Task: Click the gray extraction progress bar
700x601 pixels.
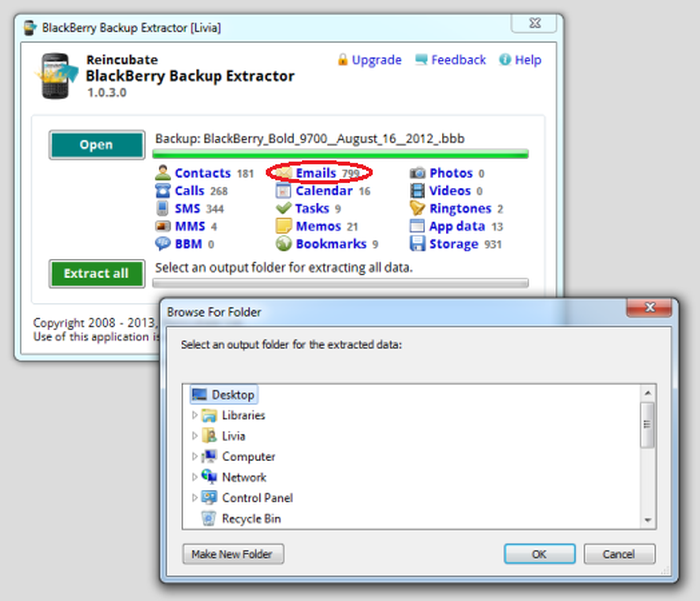Action: 340,283
